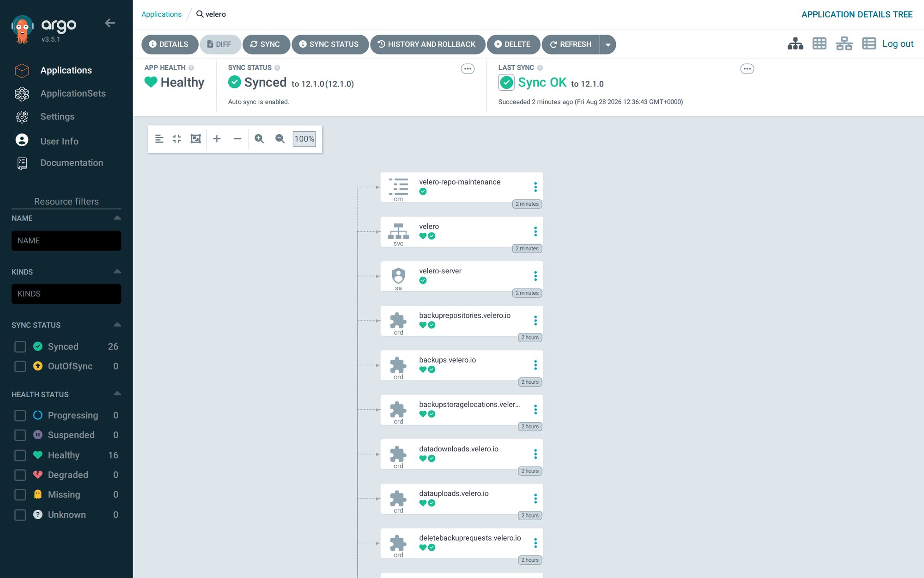Click the Argo octopus logo

pos(22,29)
